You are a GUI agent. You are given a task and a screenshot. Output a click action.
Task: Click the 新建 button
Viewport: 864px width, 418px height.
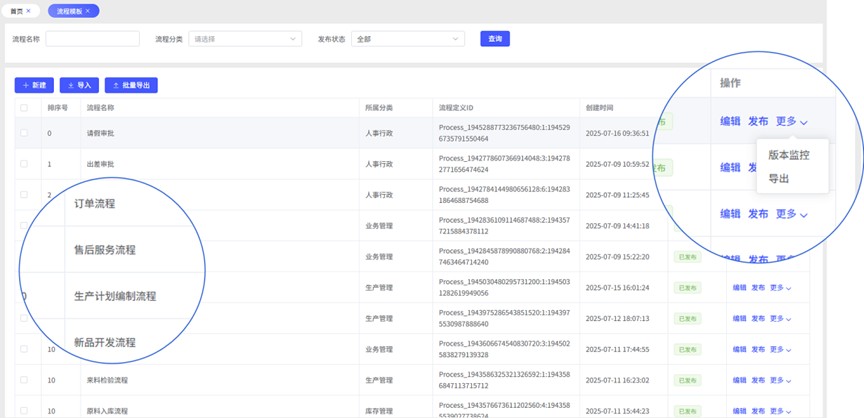[34, 85]
